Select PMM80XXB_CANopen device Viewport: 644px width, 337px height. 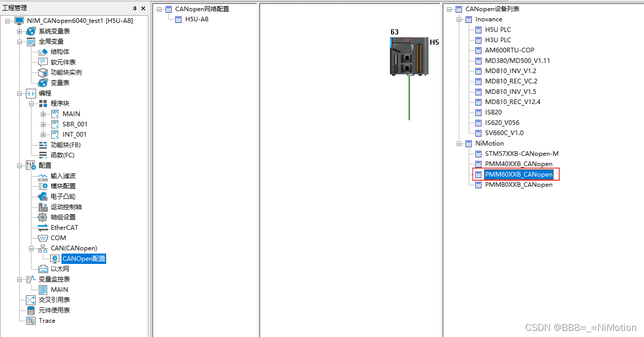519,185
